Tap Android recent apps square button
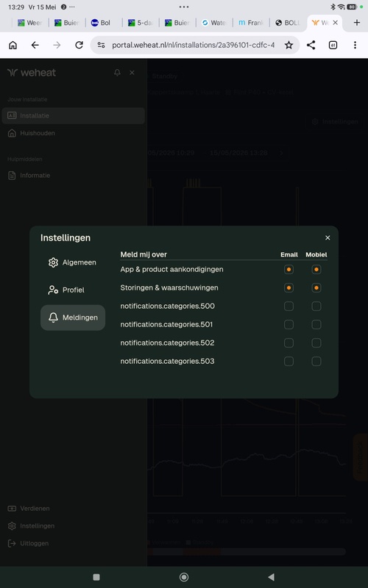Image resolution: width=368 pixels, height=588 pixels. coord(96,577)
